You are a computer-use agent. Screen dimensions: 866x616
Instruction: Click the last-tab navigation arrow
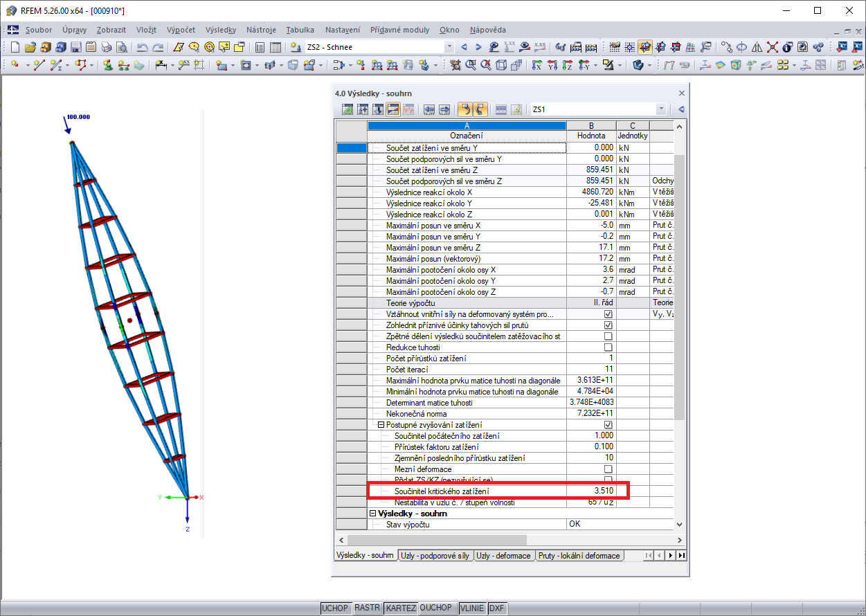click(x=682, y=556)
